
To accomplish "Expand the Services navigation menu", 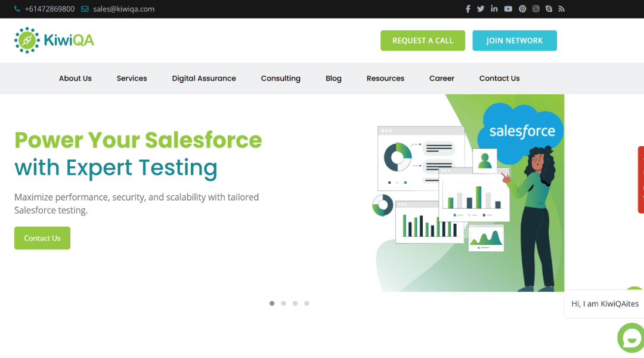I will [132, 78].
